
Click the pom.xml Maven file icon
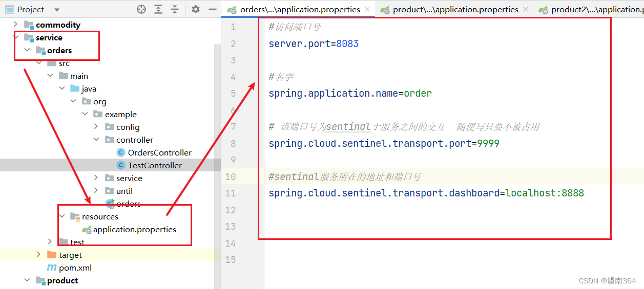[52, 268]
